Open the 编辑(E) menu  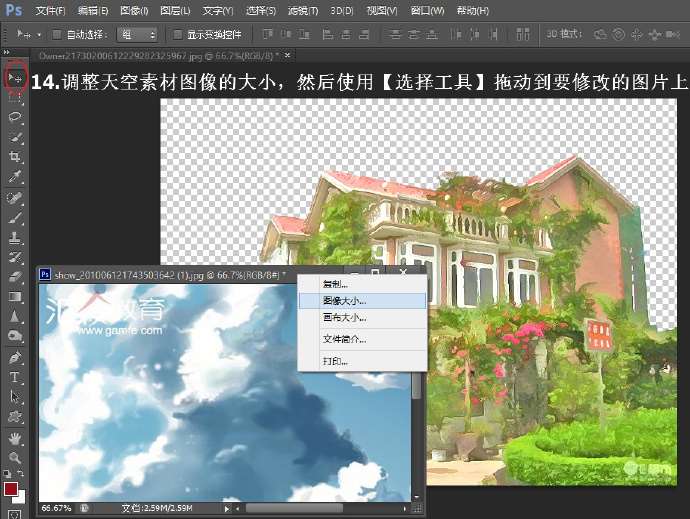point(93,10)
